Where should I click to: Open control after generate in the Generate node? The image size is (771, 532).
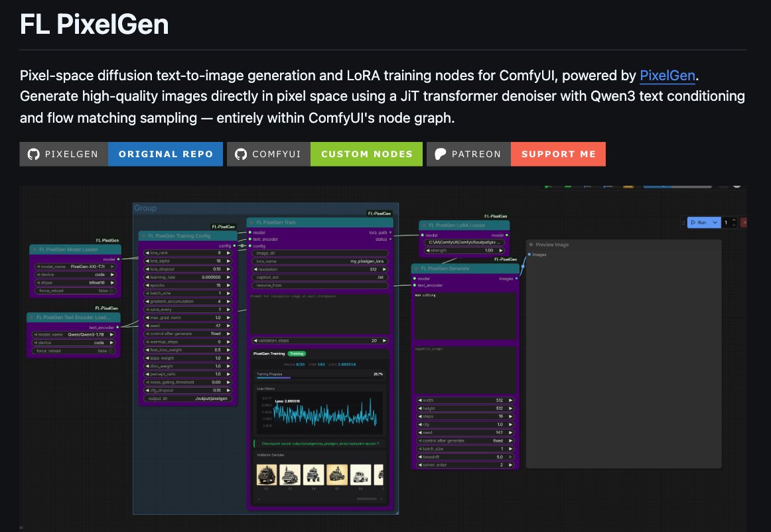click(464, 440)
